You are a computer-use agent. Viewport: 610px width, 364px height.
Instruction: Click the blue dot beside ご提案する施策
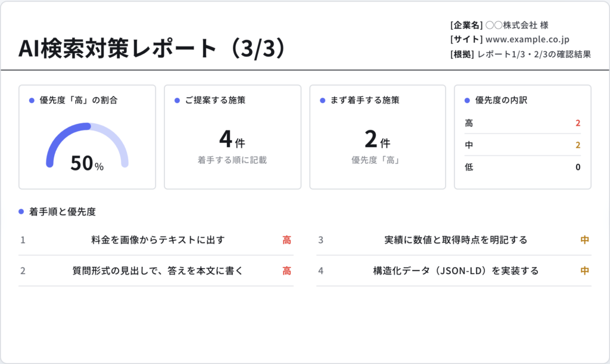point(177,100)
